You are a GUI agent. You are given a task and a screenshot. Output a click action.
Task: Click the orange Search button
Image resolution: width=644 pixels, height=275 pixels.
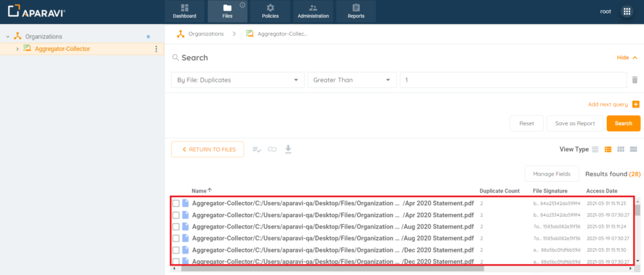pos(623,123)
